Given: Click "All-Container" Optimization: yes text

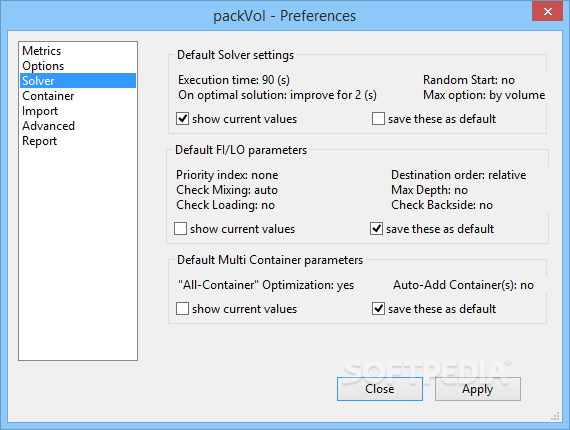Looking at the screenshot, I should point(266,285).
